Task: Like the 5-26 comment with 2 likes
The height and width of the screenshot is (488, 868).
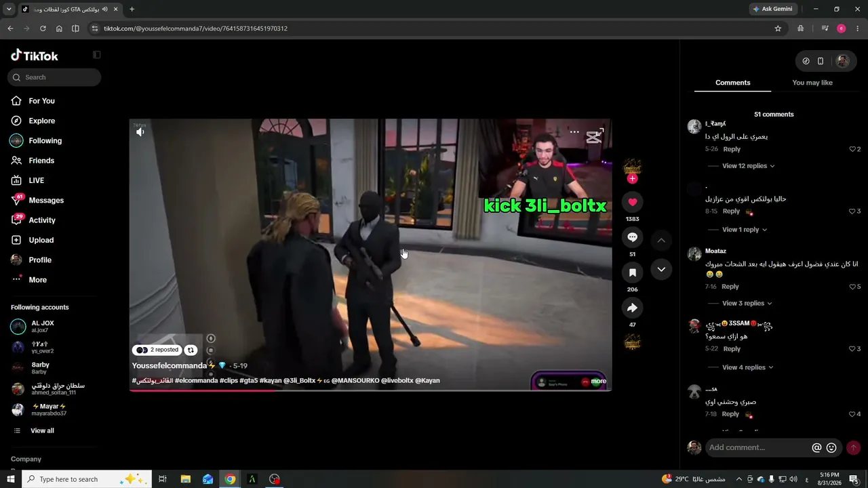Action: [853, 149]
